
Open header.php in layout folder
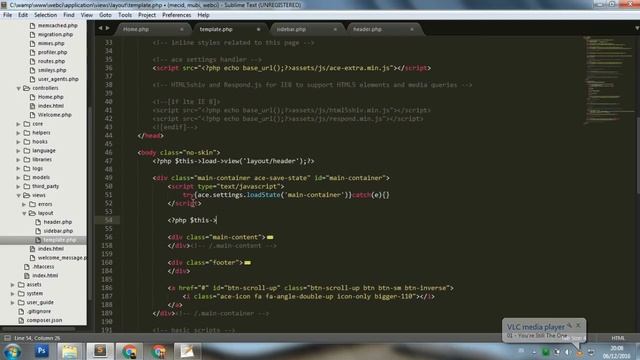pos(57,222)
